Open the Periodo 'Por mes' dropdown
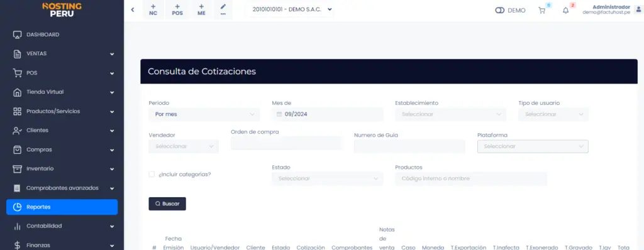The image size is (644, 250). tap(204, 114)
